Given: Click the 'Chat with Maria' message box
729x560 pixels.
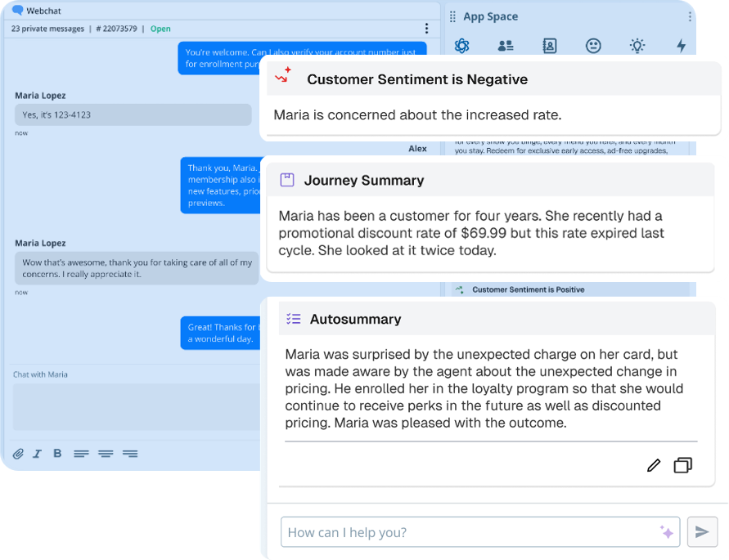Looking at the screenshot, I should click(136, 406).
